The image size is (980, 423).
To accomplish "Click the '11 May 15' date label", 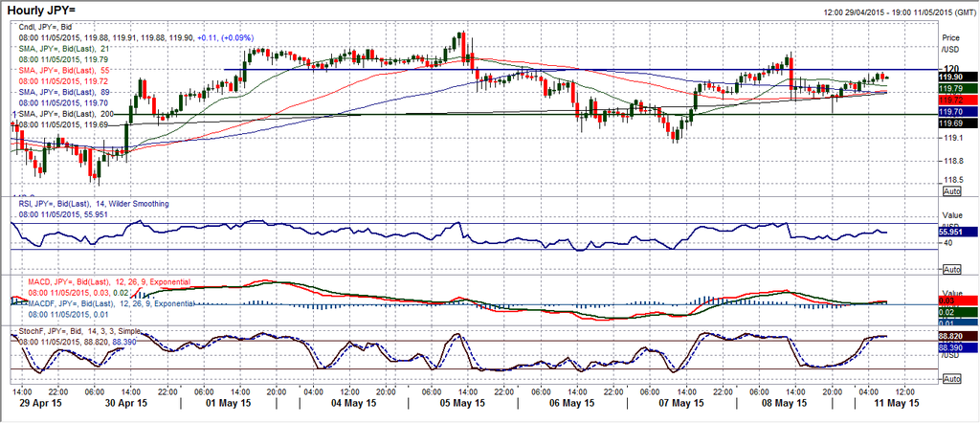I will tap(898, 403).
